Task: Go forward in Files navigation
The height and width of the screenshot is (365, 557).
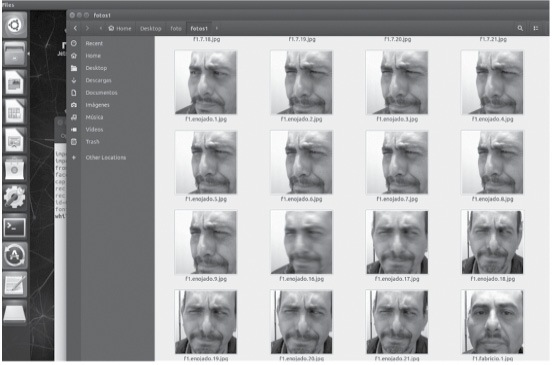Action: click(87, 28)
